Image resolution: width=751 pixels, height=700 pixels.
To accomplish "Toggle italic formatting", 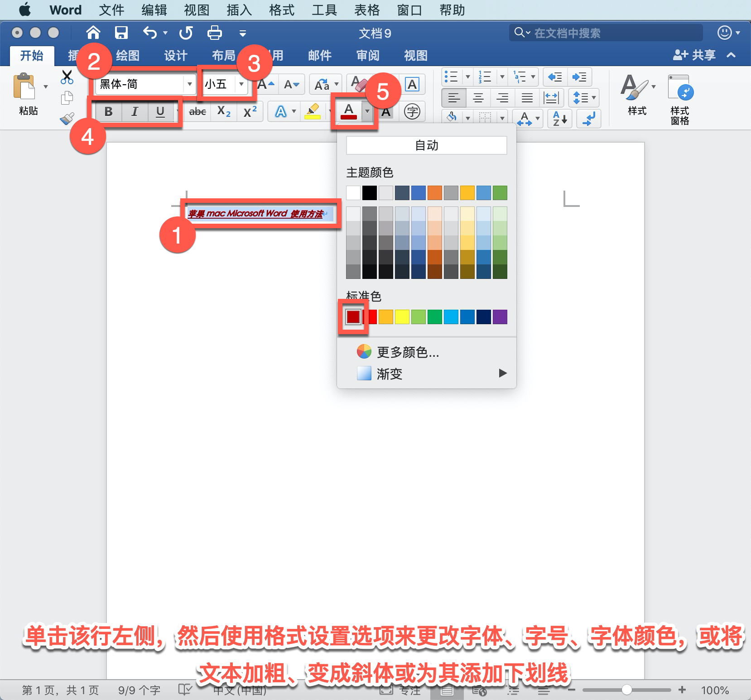I will click(x=135, y=111).
